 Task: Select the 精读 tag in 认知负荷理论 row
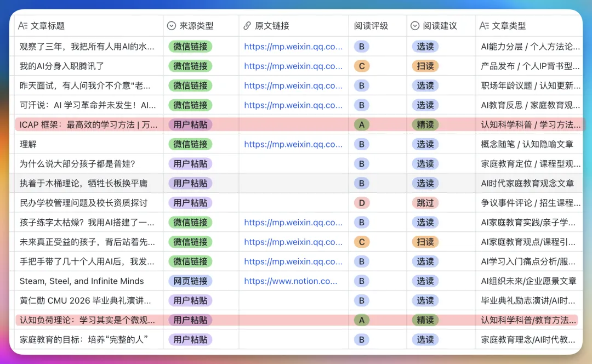425,320
